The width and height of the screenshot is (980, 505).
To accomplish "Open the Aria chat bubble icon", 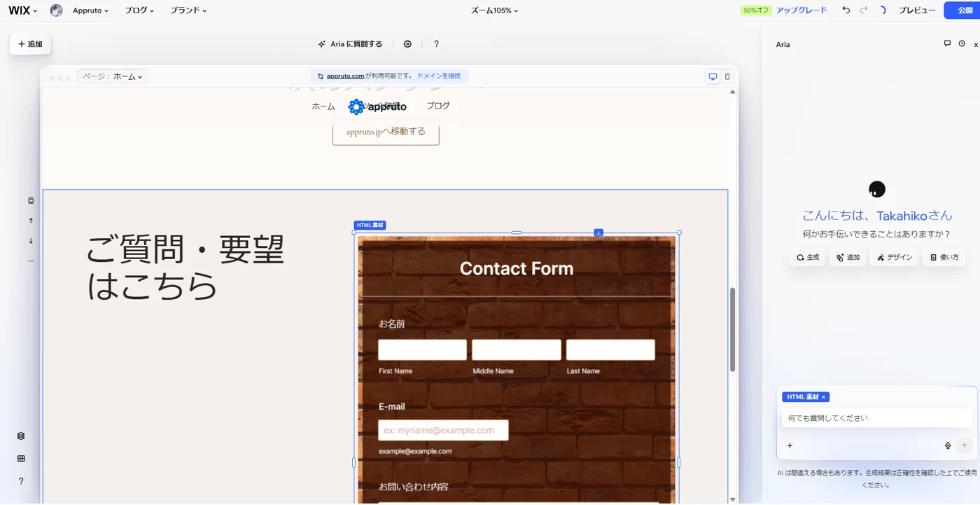I will click(x=947, y=43).
